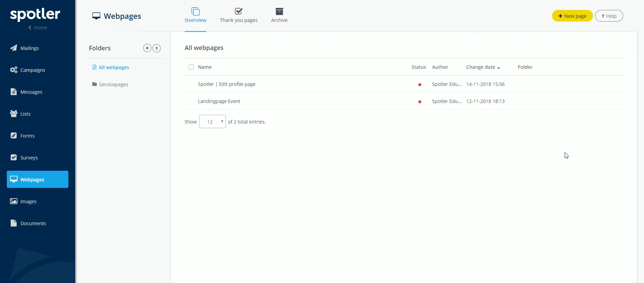Open the Archive tab
The width and height of the screenshot is (644, 283).
(x=279, y=16)
